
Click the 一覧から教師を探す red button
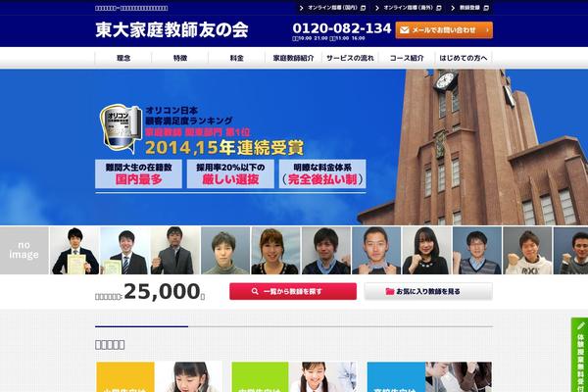click(x=293, y=291)
